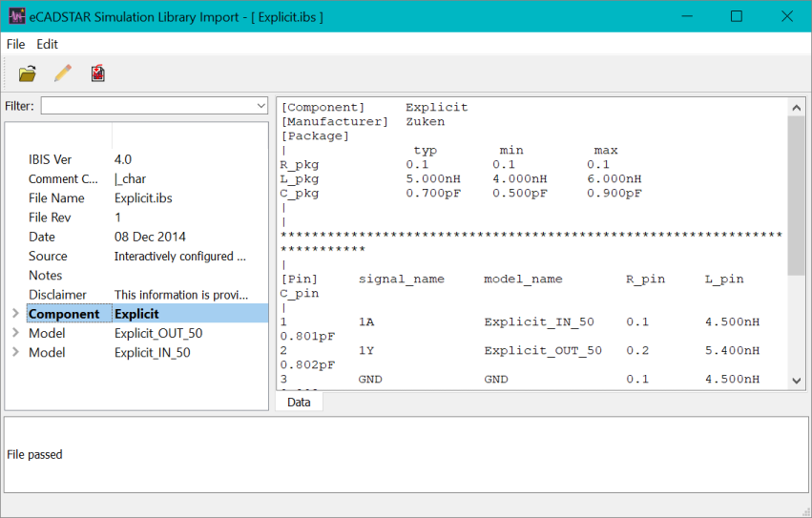Expand the Component Explicit tree node
The height and width of the screenshot is (518, 812).
coord(14,314)
